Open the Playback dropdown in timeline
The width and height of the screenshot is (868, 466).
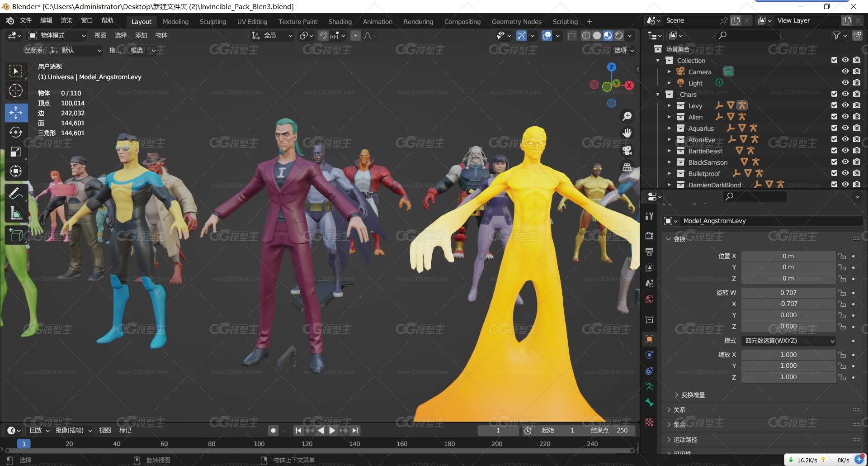click(x=39, y=430)
